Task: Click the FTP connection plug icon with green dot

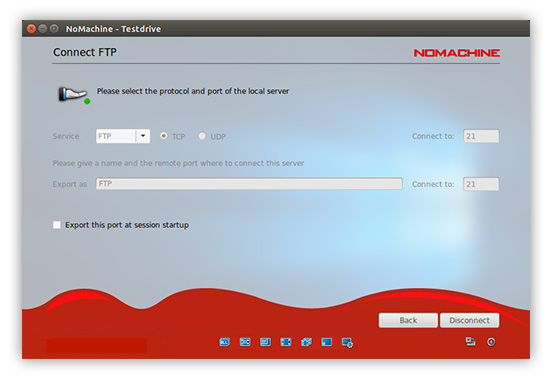Action: [74, 95]
